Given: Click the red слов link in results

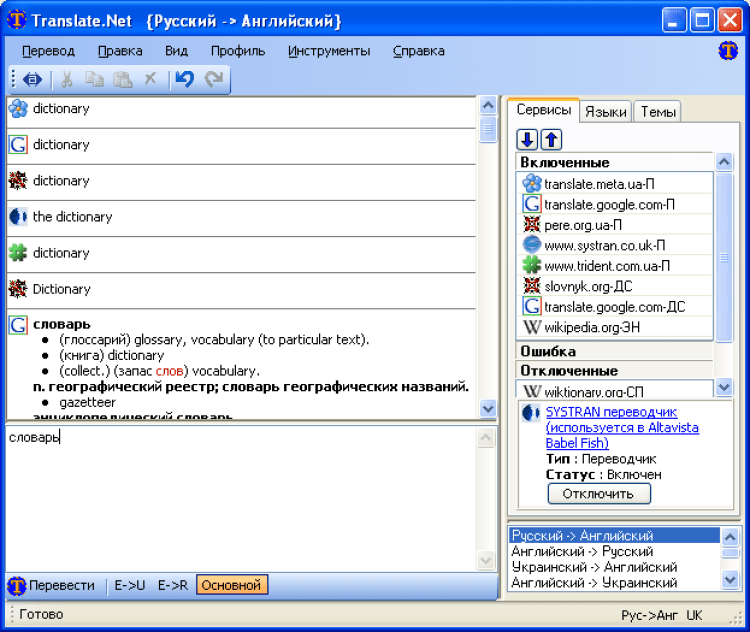Looking at the screenshot, I should [x=169, y=371].
